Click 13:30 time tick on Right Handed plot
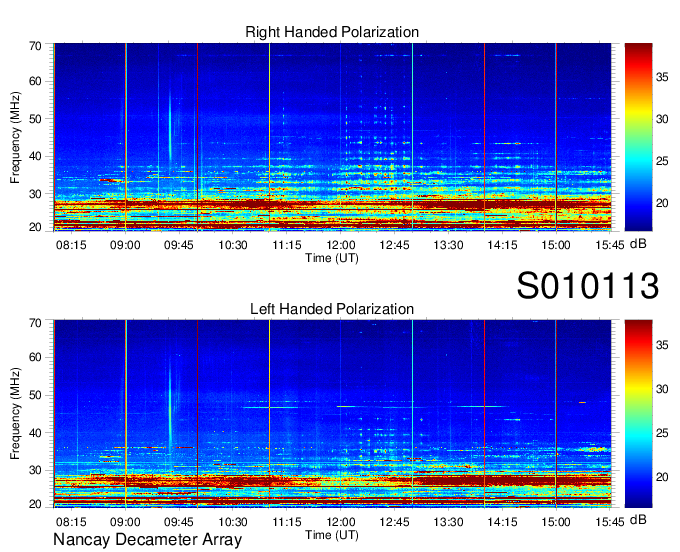The height and width of the screenshot is (552, 680). pyautogui.click(x=448, y=245)
